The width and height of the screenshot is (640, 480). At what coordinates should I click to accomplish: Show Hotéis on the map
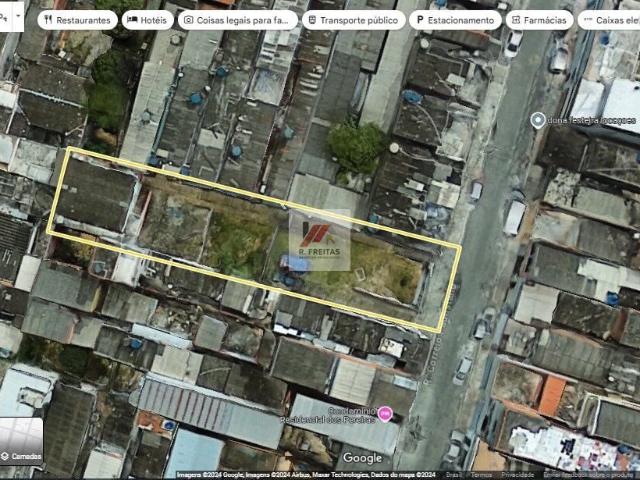click(148, 20)
